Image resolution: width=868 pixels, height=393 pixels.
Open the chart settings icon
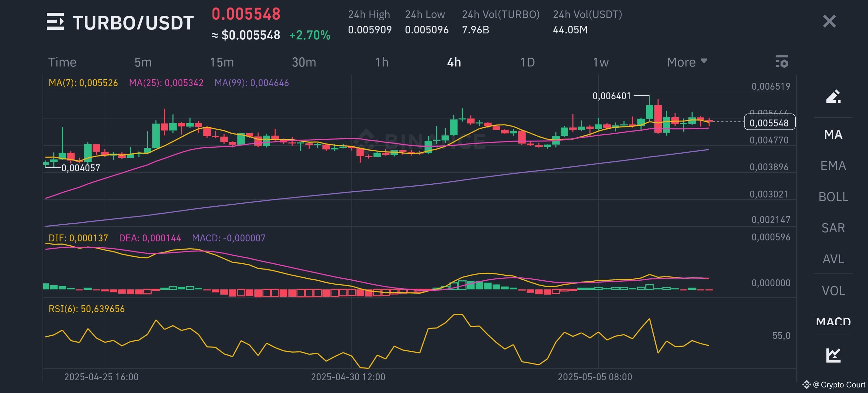tap(782, 62)
